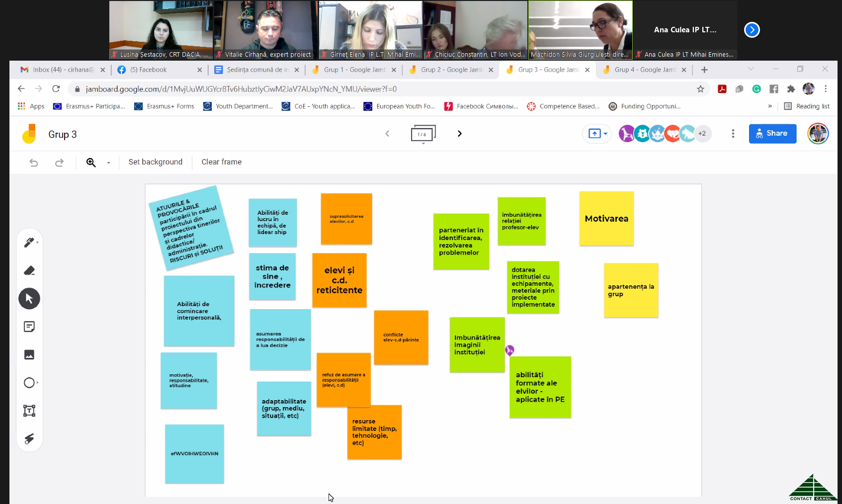This screenshot has height=504, width=842.
Task: Pick the Laser pointer tool
Action: tap(29, 438)
